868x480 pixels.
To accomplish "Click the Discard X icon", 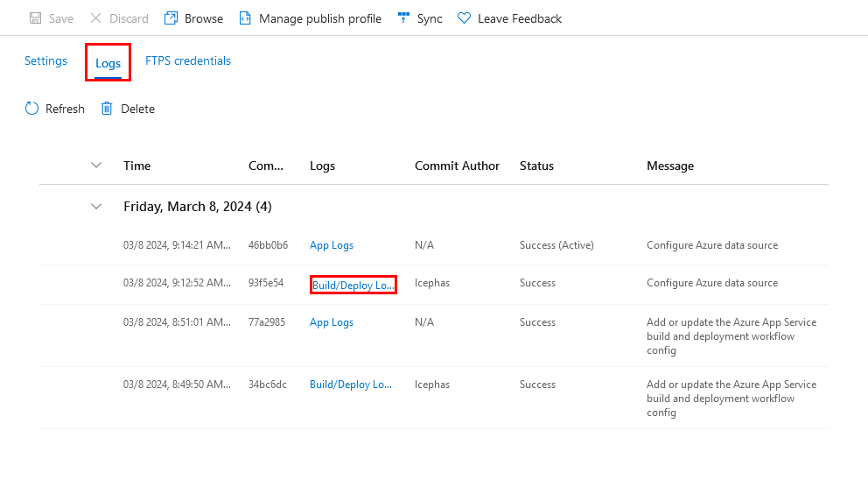I will coord(95,18).
